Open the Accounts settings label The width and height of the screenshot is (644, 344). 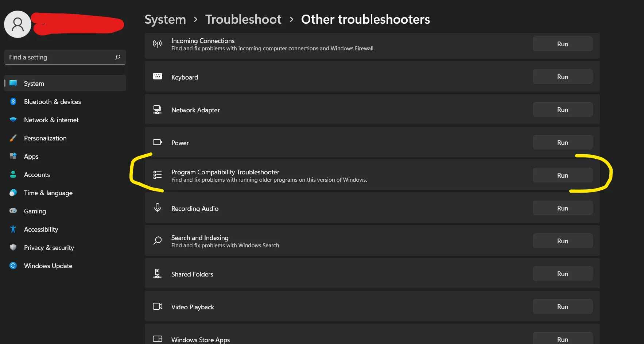click(37, 175)
